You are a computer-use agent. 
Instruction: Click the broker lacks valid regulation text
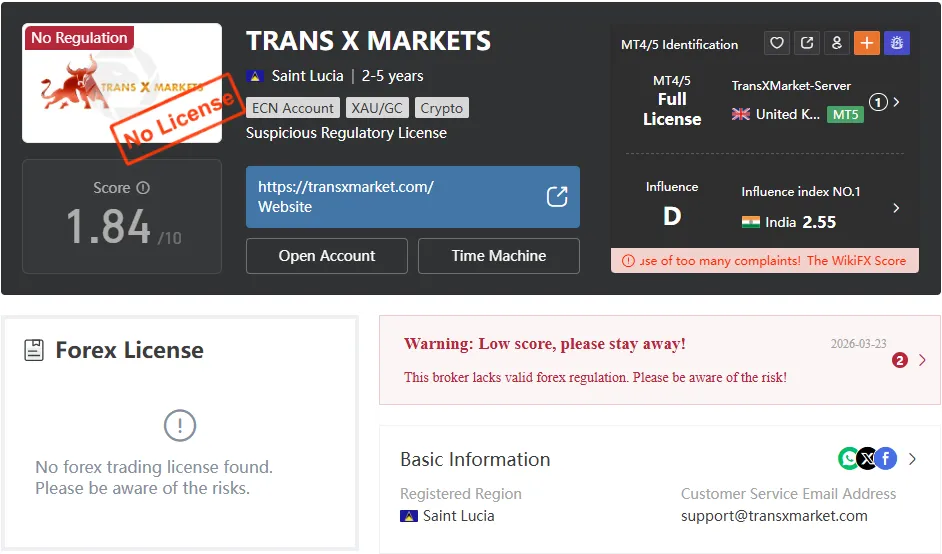point(595,377)
